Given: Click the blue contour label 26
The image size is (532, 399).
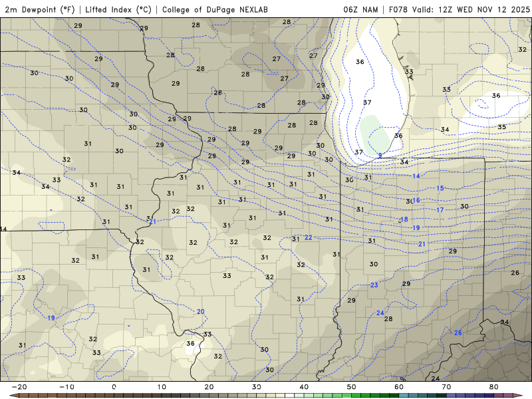Looking at the screenshot, I should coord(458,333).
